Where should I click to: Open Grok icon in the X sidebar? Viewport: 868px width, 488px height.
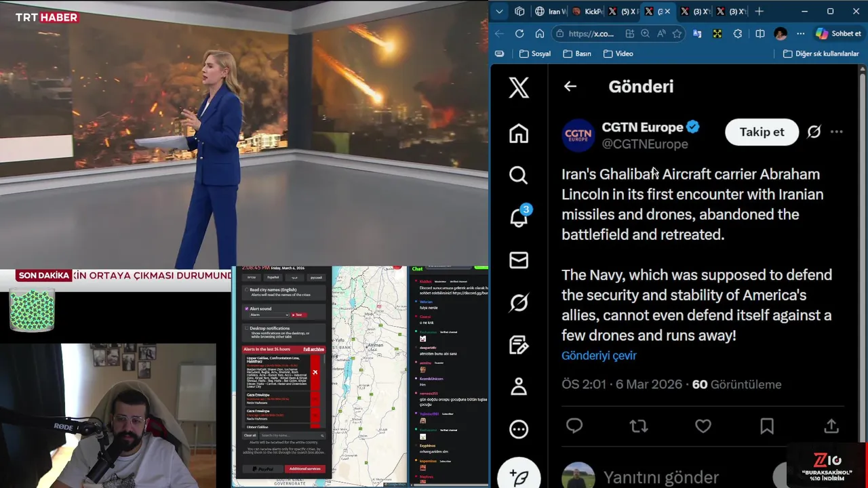pos(519,302)
